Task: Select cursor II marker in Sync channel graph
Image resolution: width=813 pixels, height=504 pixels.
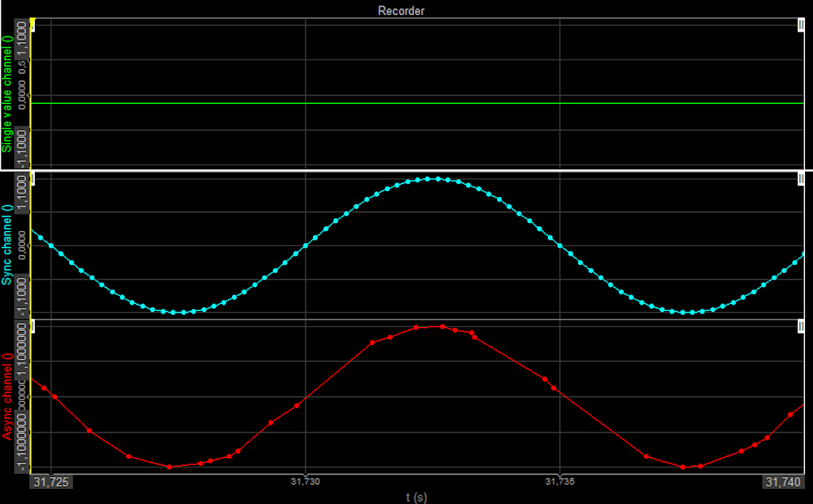Action: click(x=800, y=179)
